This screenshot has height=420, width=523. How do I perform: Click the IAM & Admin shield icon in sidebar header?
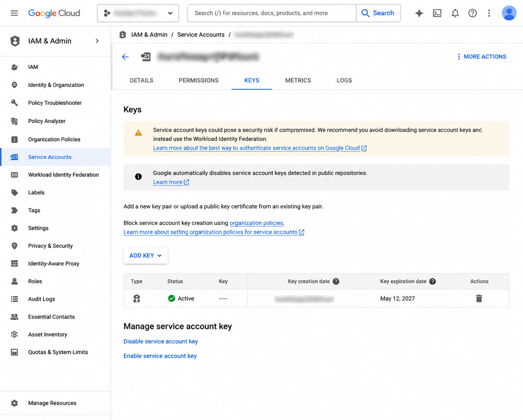tap(15, 41)
